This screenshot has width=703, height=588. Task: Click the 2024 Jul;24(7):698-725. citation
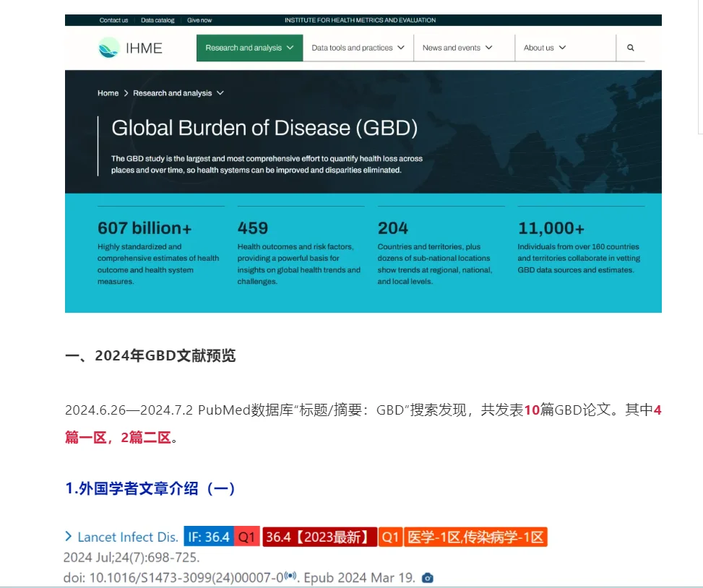(131, 558)
